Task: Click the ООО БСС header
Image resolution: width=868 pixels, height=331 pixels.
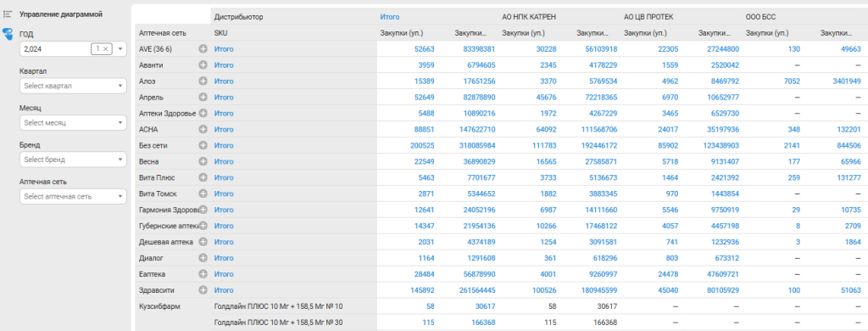Action: tap(761, 17)
